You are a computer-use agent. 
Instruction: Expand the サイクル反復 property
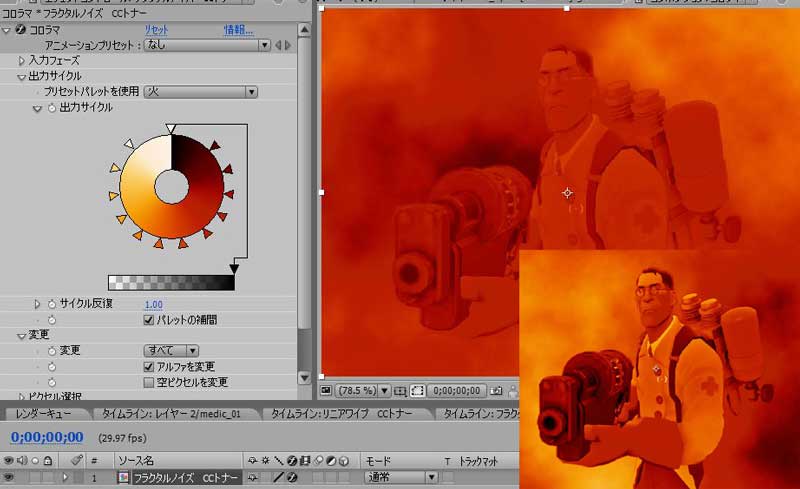coord(37,304)
